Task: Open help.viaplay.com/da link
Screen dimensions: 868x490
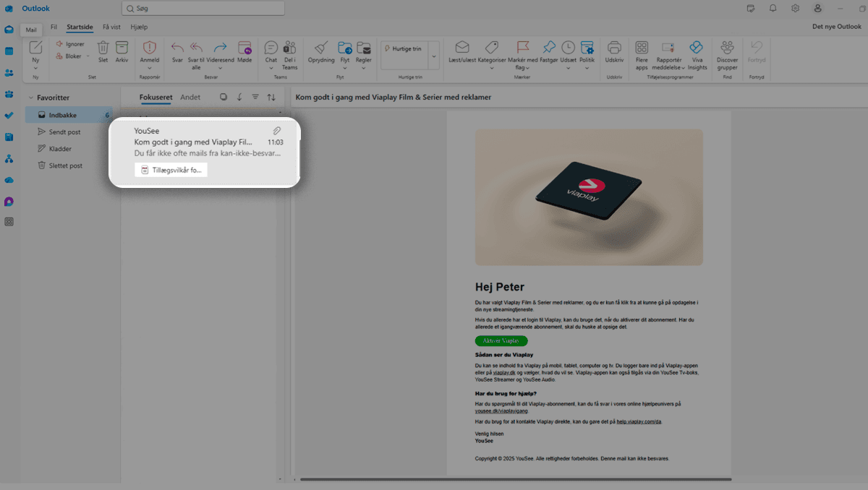Action: click(x=639, y=421)
